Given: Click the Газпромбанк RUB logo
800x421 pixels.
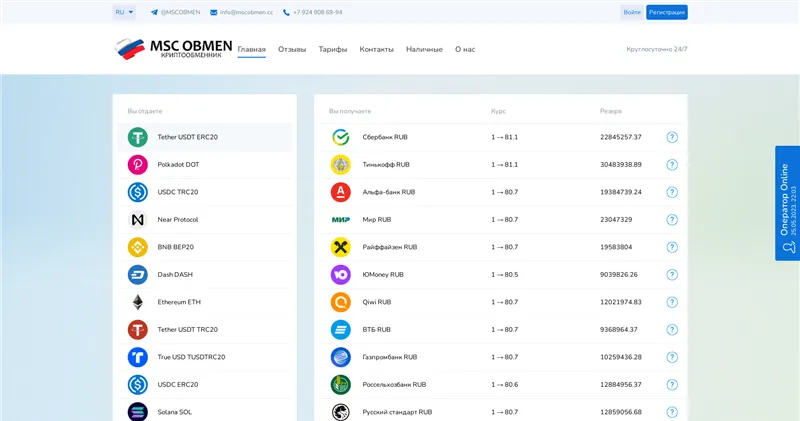Looking at the screenshot, I should (x=340, y=357).
